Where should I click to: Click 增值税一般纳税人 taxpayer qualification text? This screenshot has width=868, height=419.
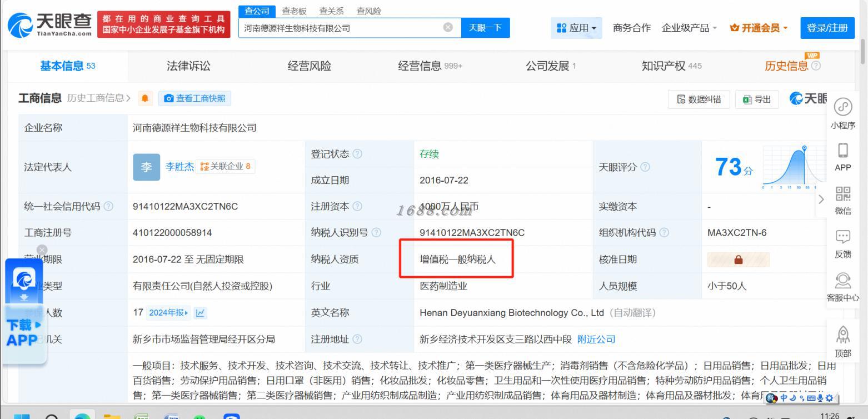coord(457,260)
